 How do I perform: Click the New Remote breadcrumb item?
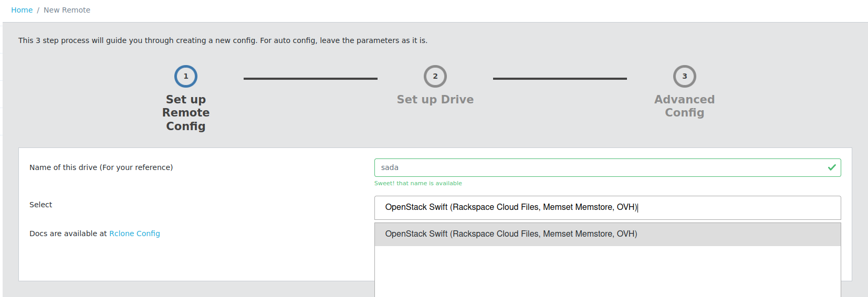click(x=67, y=10)
